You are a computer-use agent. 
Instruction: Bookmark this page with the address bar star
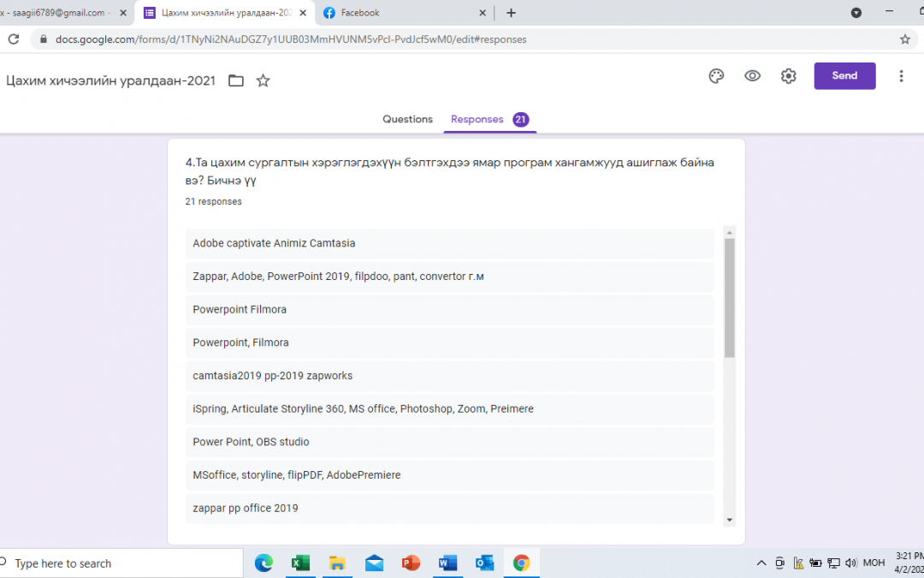pyautogui.click(x=905, y=39)
